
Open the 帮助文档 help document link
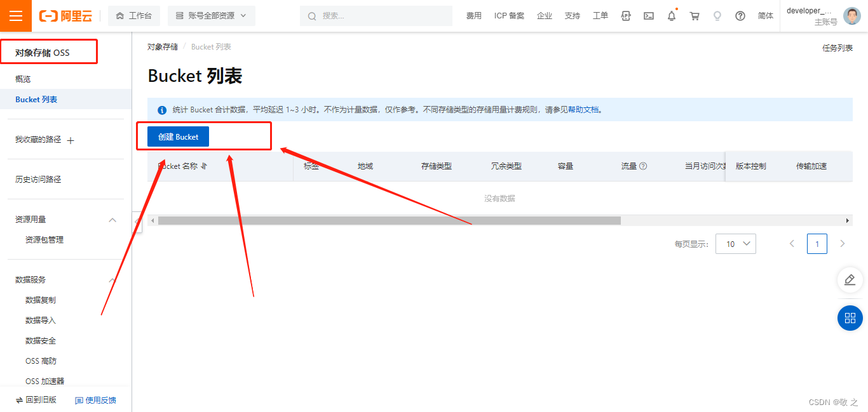point(583,110)
